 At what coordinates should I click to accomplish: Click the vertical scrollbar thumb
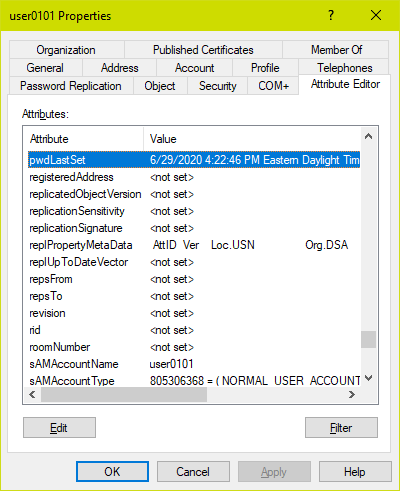368,339
